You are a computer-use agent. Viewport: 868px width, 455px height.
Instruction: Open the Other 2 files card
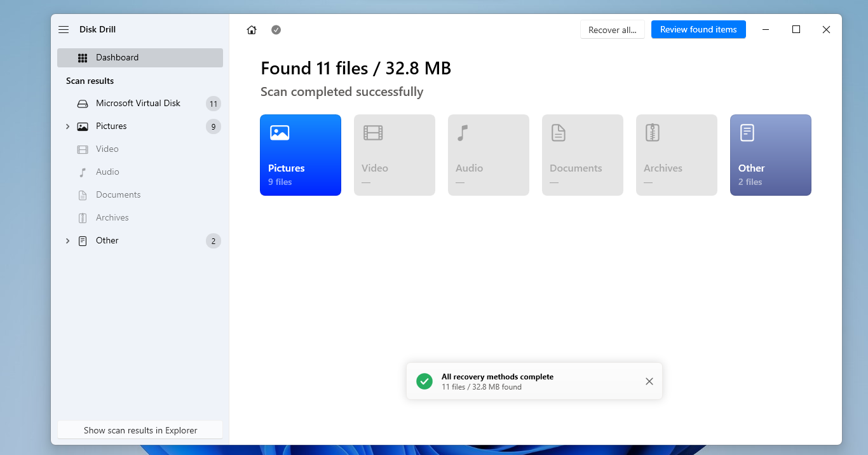click(771, 155)
